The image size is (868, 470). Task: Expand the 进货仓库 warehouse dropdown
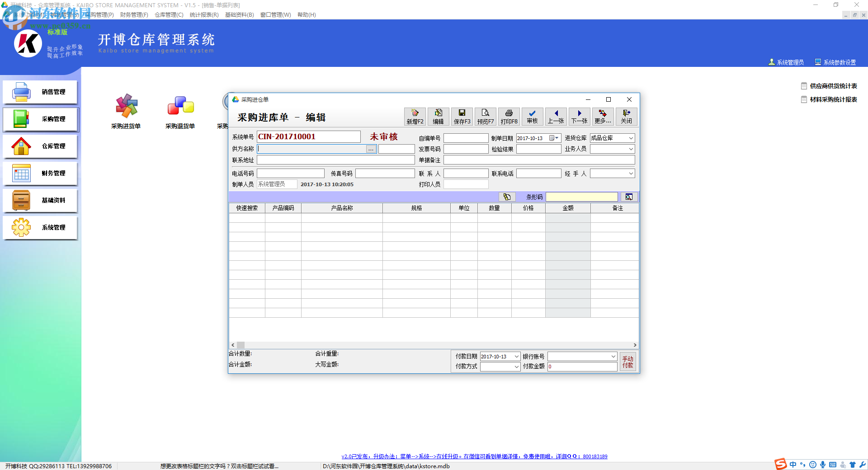click(x=631, y=138)
